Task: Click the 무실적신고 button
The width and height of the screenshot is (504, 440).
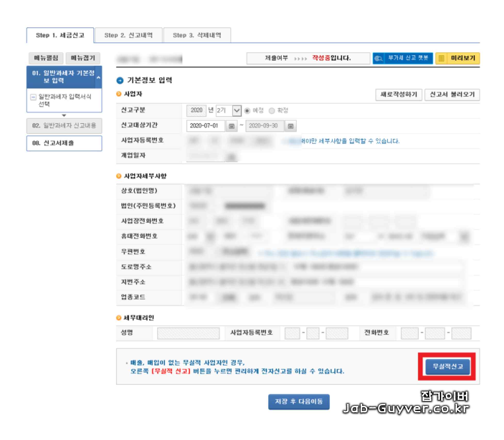Action: 448,366
